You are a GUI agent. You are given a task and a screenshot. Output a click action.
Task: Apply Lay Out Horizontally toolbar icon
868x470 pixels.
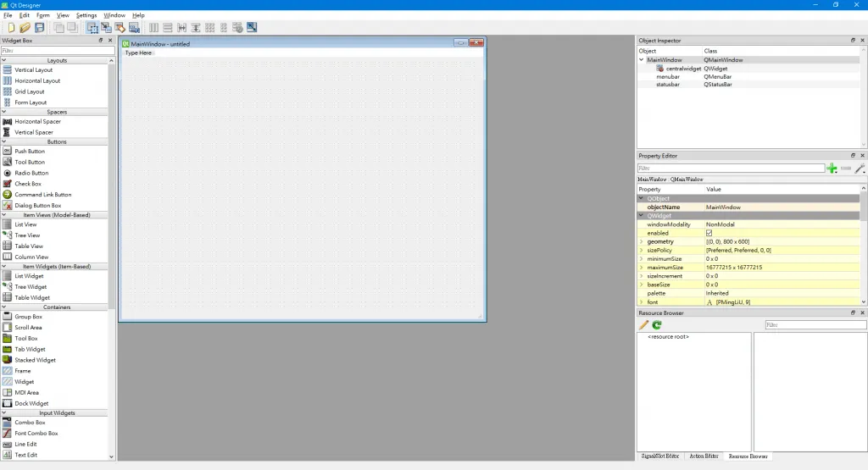point(154,28)
